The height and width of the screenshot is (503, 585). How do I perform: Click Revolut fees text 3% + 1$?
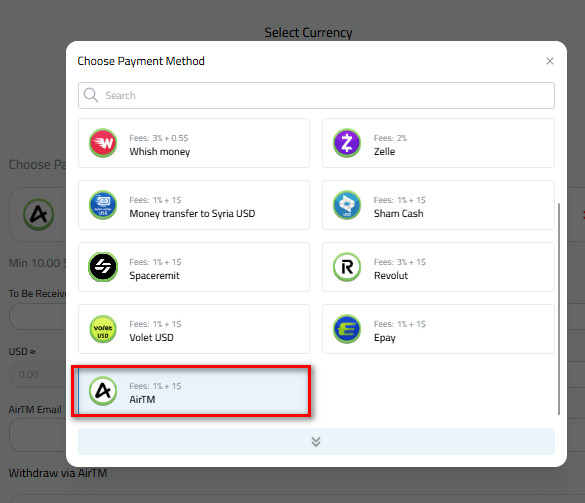[x=400, y=262]
